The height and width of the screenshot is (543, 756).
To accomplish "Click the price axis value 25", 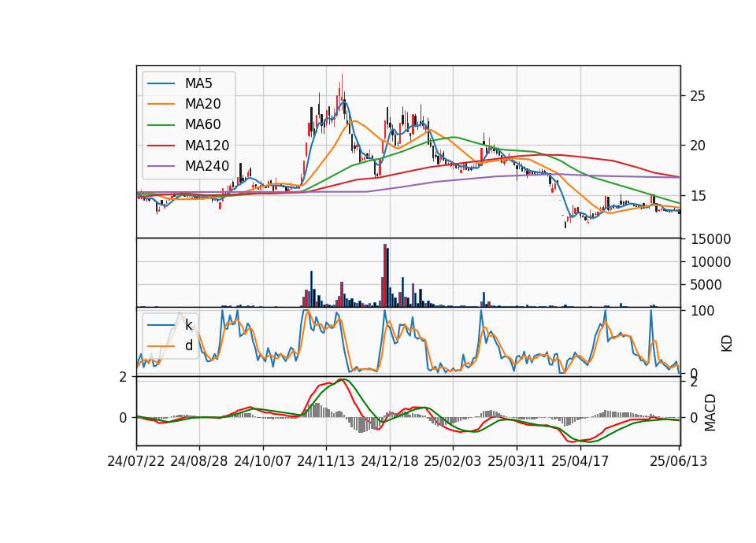I will pyautogui.click(x=698, y=96).
